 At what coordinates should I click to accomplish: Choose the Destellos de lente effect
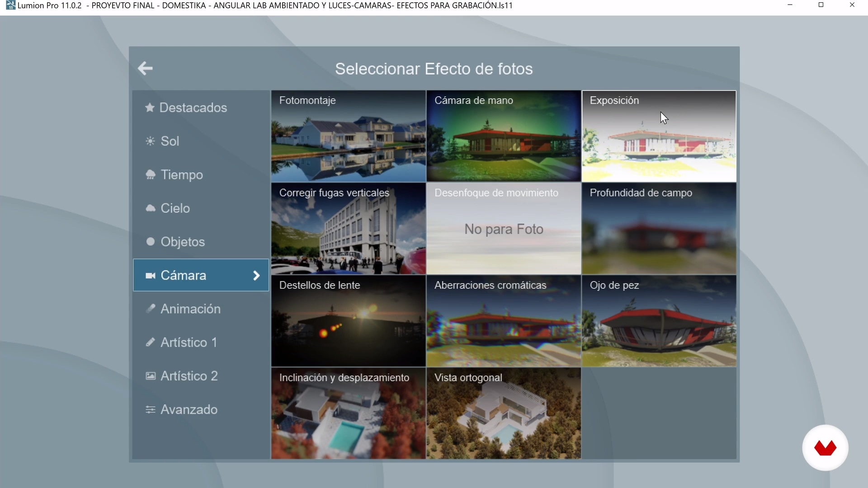point(349,321)
